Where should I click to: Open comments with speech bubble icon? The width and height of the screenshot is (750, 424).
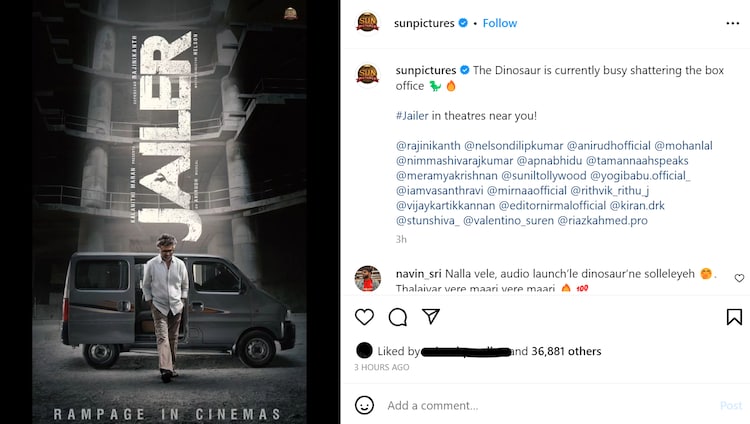(398, 317)
